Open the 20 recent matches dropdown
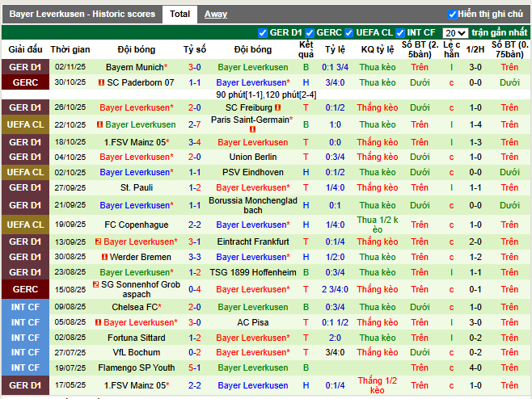The height and width of the screenshot is (399, 532). tap(455, 33)
